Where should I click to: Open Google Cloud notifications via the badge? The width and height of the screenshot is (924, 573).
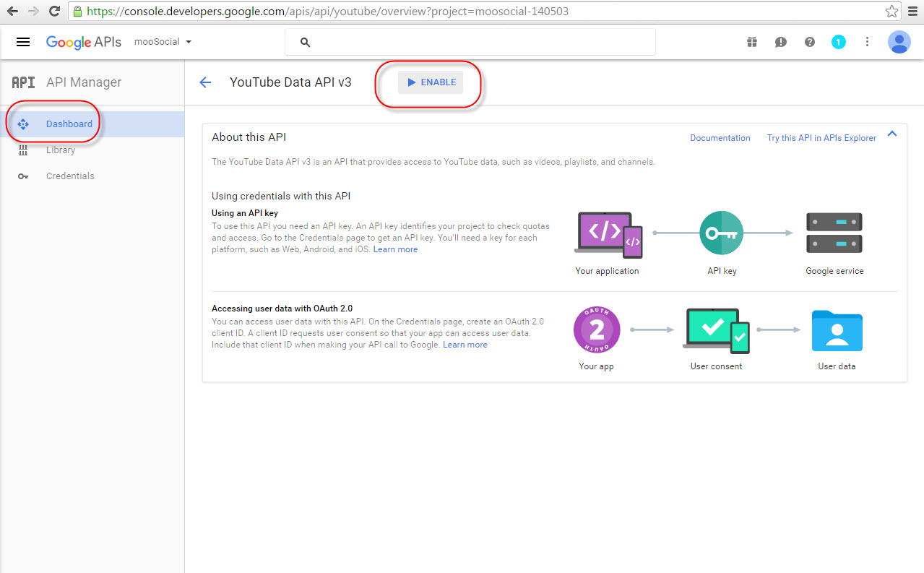coord(839,42)
